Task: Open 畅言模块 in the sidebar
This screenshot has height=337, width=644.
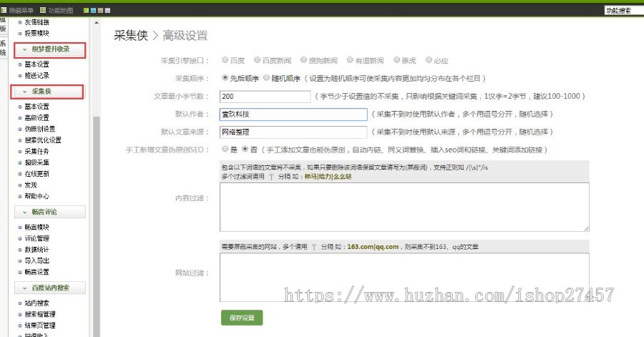Action: (37, 228)
